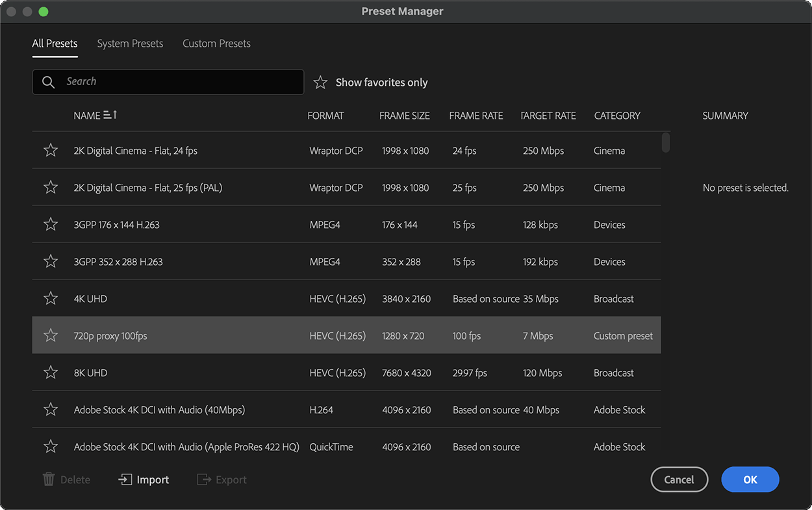812x510 pixels.
Task: Star the 2K Digital Cinema 25 fps (PAL) preset
Action: [51, 187]
